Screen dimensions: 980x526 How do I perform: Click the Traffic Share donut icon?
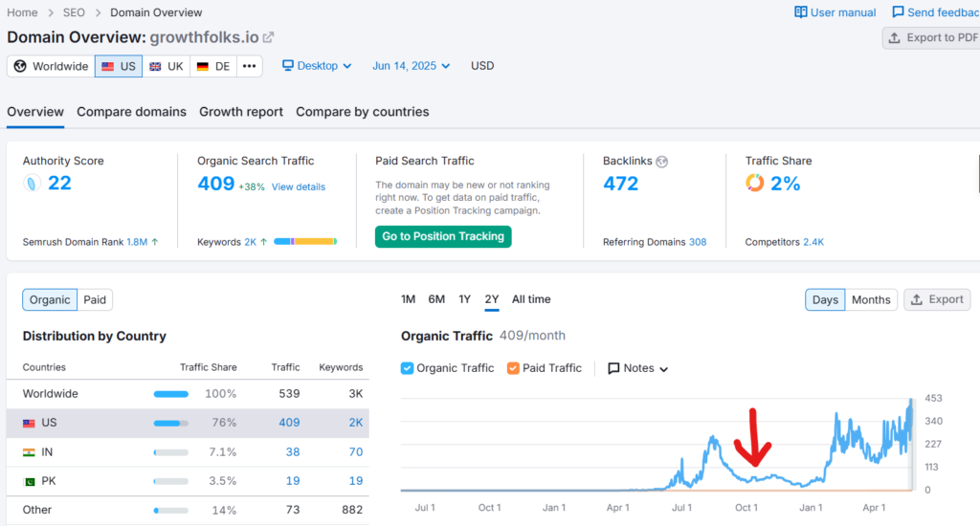click(x=755, y=184)
